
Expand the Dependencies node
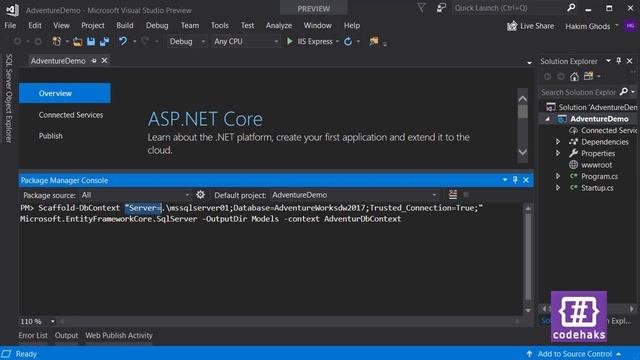558,142
